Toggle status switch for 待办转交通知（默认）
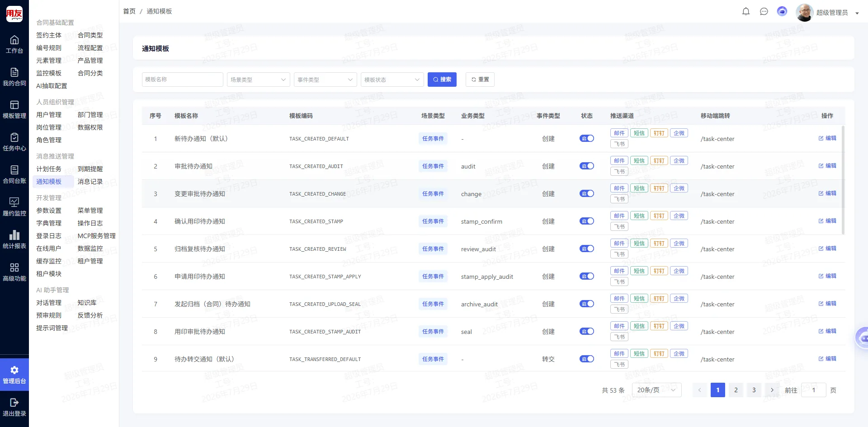The height and width of the screenshot is (427, 868). click(x=587, y=359)
